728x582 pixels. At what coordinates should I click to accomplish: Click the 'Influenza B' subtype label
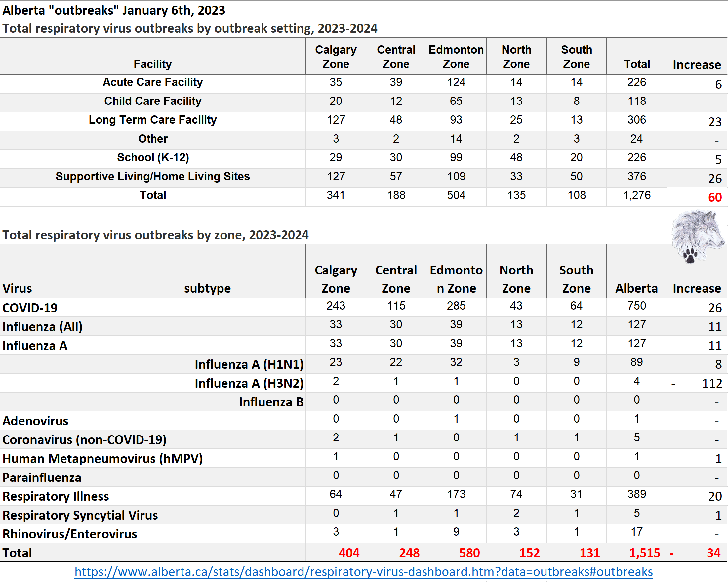pyautogui.click(x=271, y=403)
